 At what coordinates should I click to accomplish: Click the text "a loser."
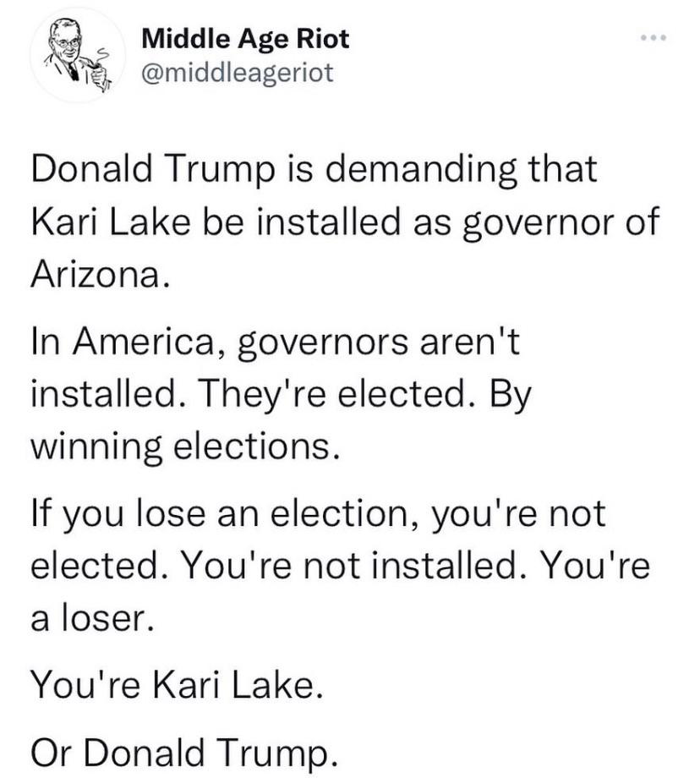[x=92, y=617]
